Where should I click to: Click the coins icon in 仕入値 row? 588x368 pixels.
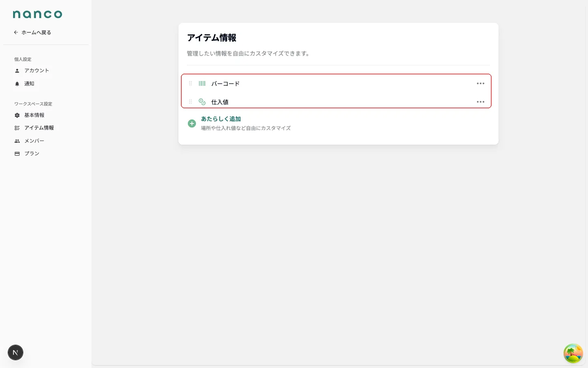202,102
